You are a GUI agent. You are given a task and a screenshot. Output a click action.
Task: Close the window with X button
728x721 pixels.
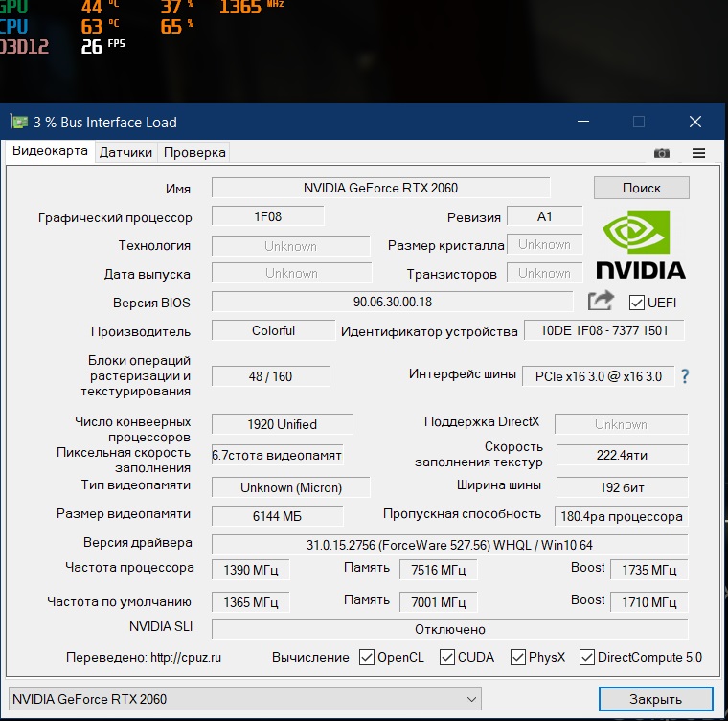pyautogui.click(x=695, y=122)
